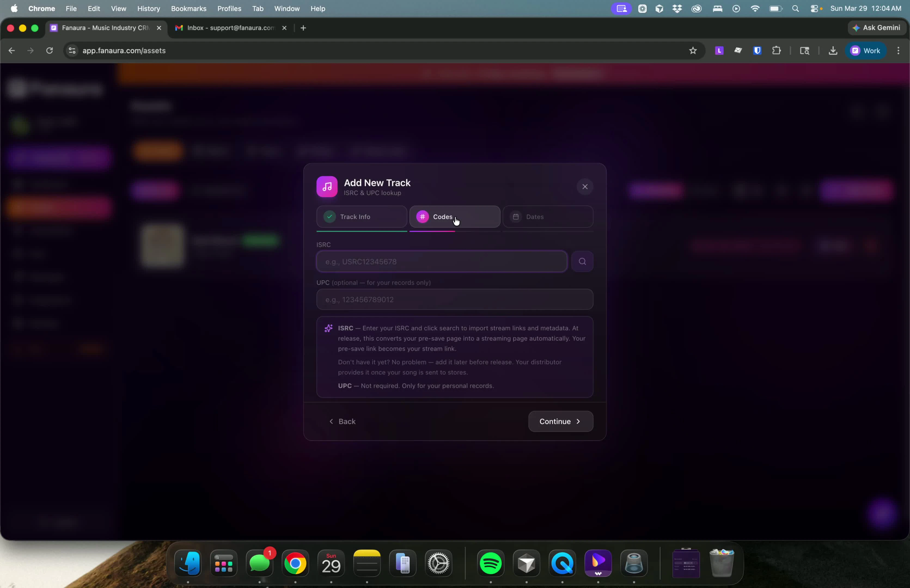
Task: Click the sparkle icon in ISRC info box
Action: (328, 328)
